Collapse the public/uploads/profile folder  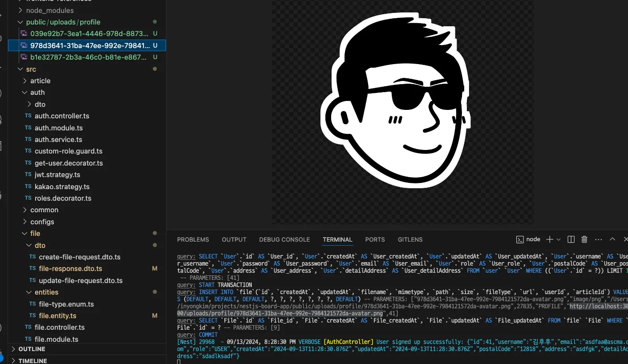pos(20,22)
